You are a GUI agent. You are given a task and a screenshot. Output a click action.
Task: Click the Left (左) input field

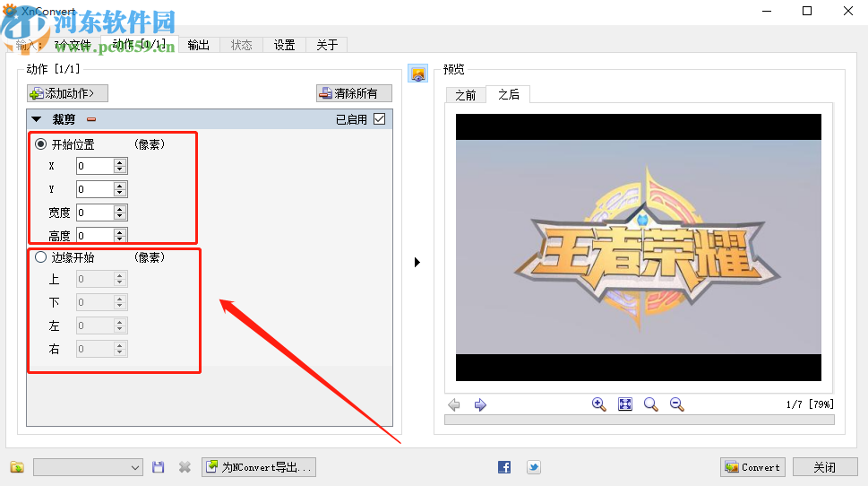tap(95, 325)
